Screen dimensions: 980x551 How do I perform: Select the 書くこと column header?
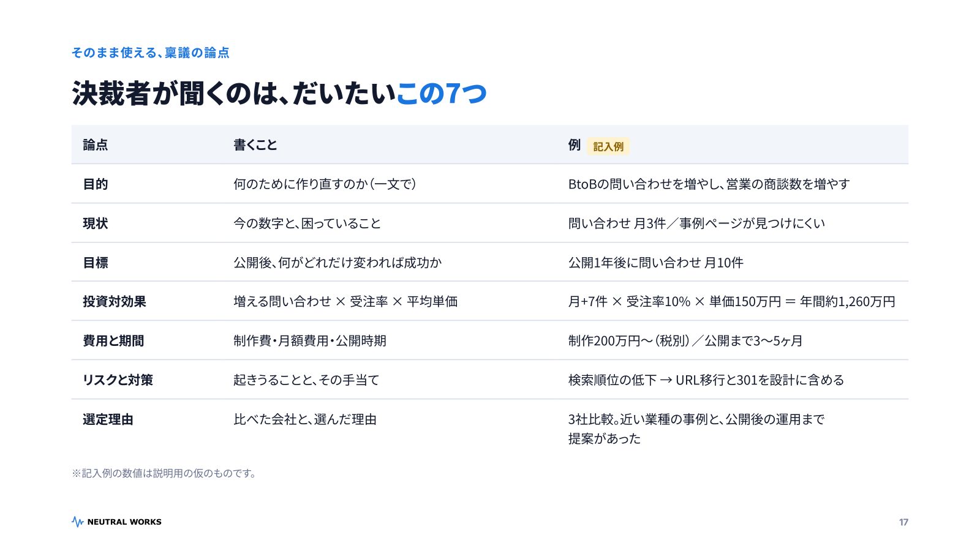tap(255, 145)
